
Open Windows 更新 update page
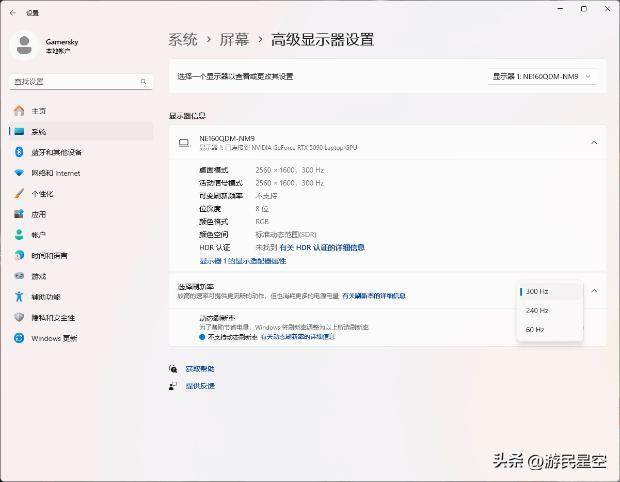tap(53, 338)
